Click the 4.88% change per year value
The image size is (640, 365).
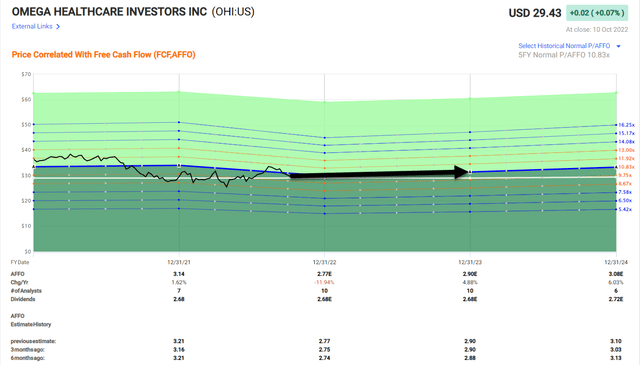[470, 283]
